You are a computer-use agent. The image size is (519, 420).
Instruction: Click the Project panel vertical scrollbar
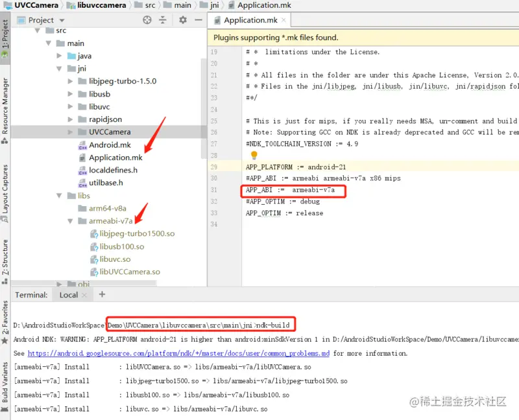[203, 108]
